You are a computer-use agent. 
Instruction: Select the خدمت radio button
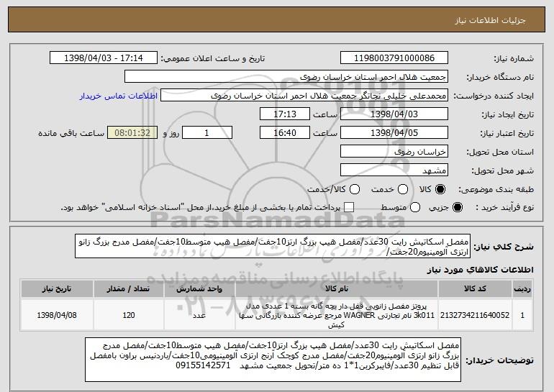click(403, 189)
